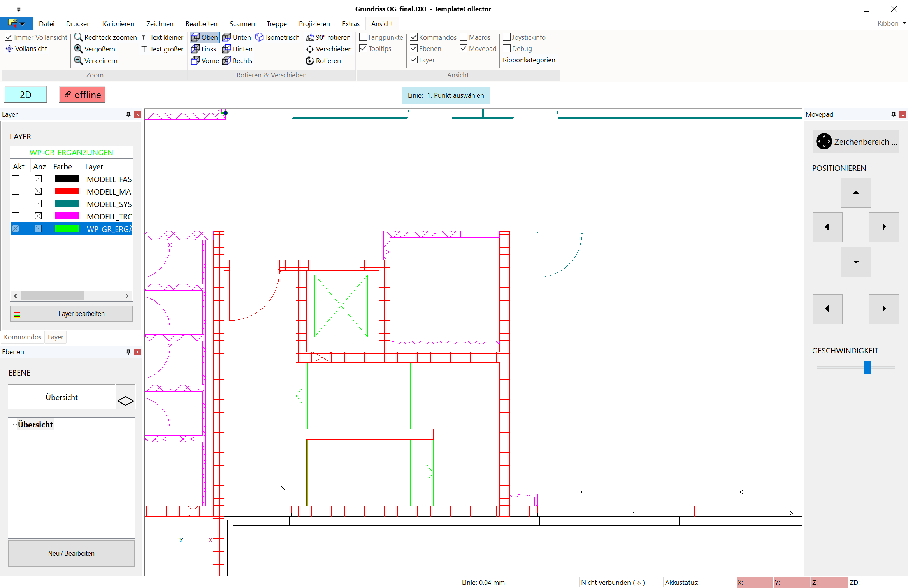908x588 pixels.
Task: Enable the Fangpunkte checkbox
Action: (363, 37)
